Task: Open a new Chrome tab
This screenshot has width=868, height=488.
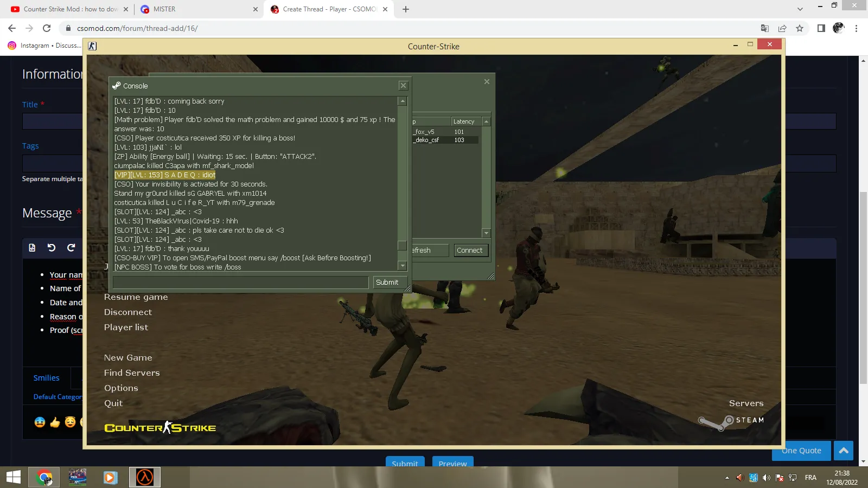Action: [x=406, y=9]
